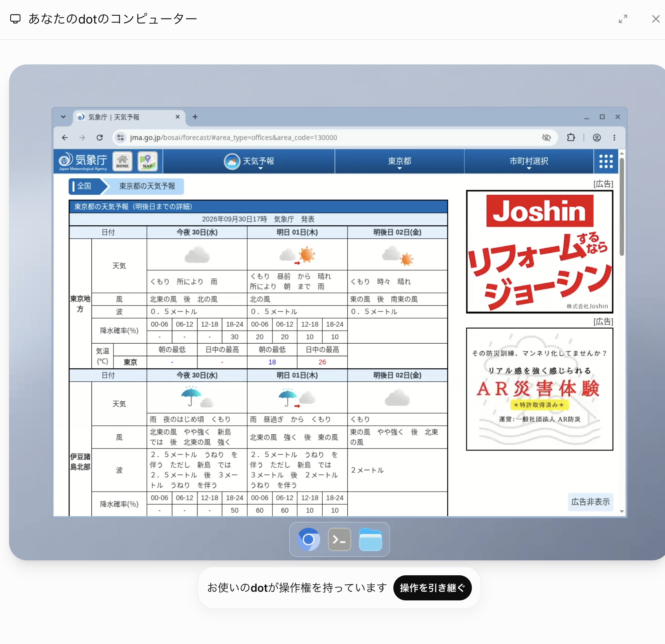Reload the page in the browser
The height and width of the screenshot is (644, 665).
tap(100, 137)
